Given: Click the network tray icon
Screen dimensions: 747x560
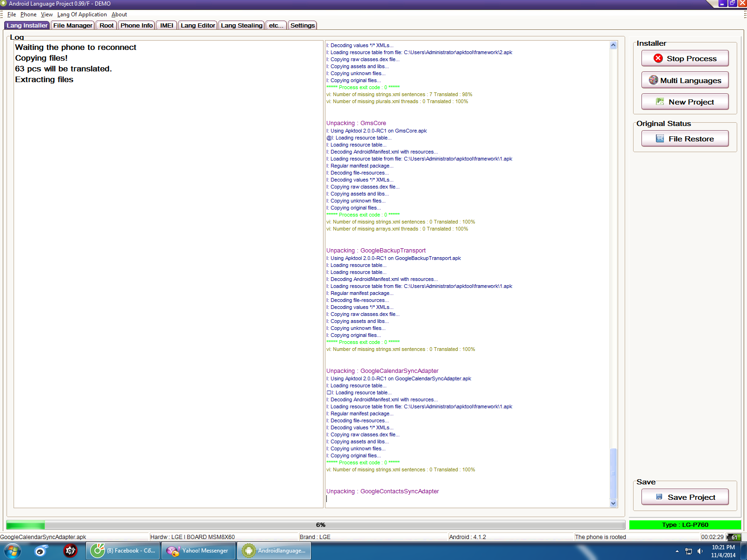Looking at the screenshot, I should click(x=688, y=551).
